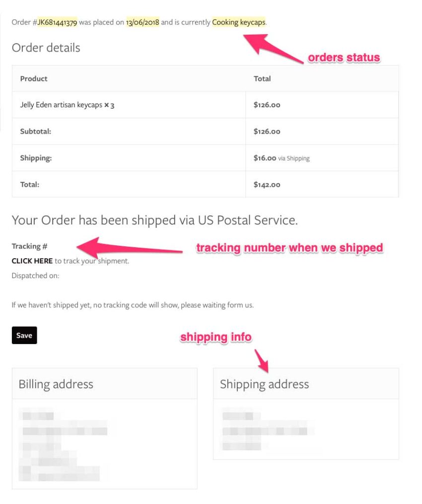Click the Subtotal amount $126.00

click(267, 132)
